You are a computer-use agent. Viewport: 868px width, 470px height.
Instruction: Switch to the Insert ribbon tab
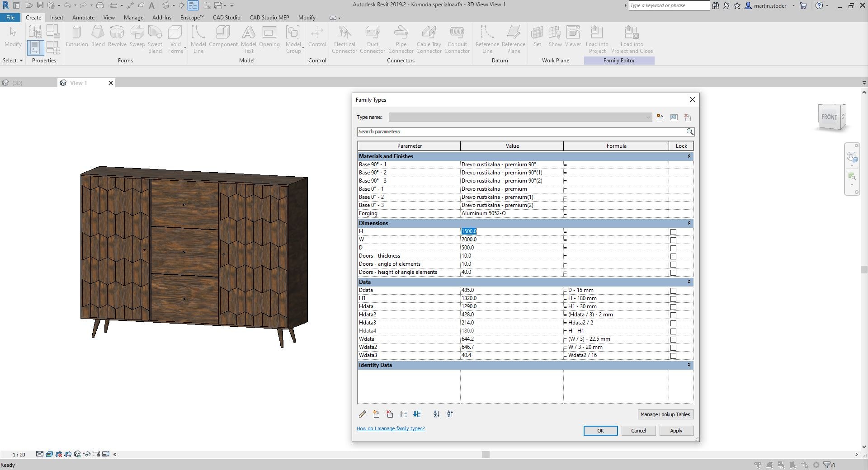tap(57, 18)
